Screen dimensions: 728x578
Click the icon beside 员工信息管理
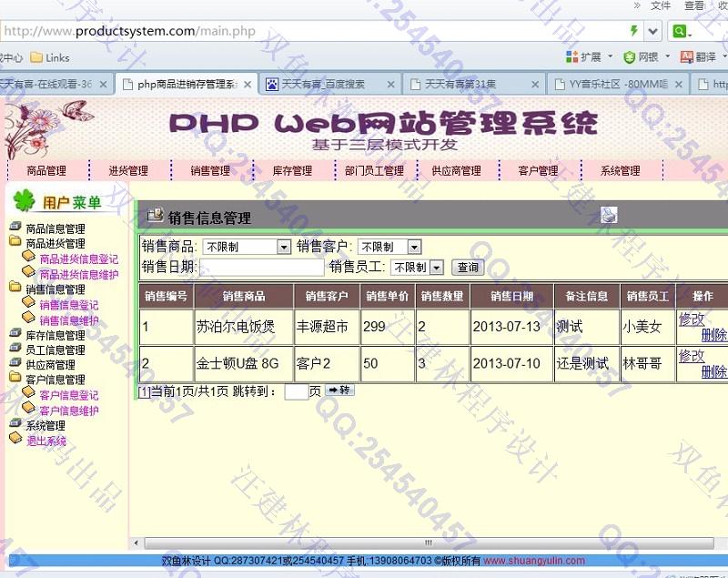(x=15, y=348)
